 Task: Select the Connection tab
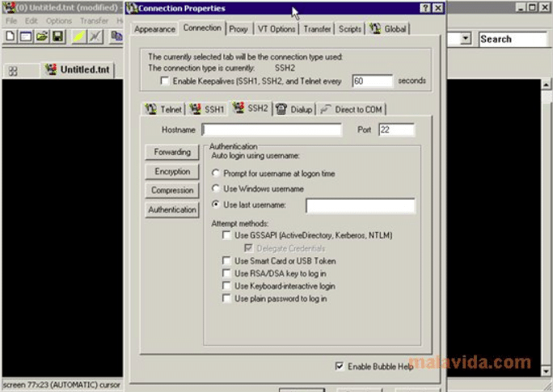point(202,27)
